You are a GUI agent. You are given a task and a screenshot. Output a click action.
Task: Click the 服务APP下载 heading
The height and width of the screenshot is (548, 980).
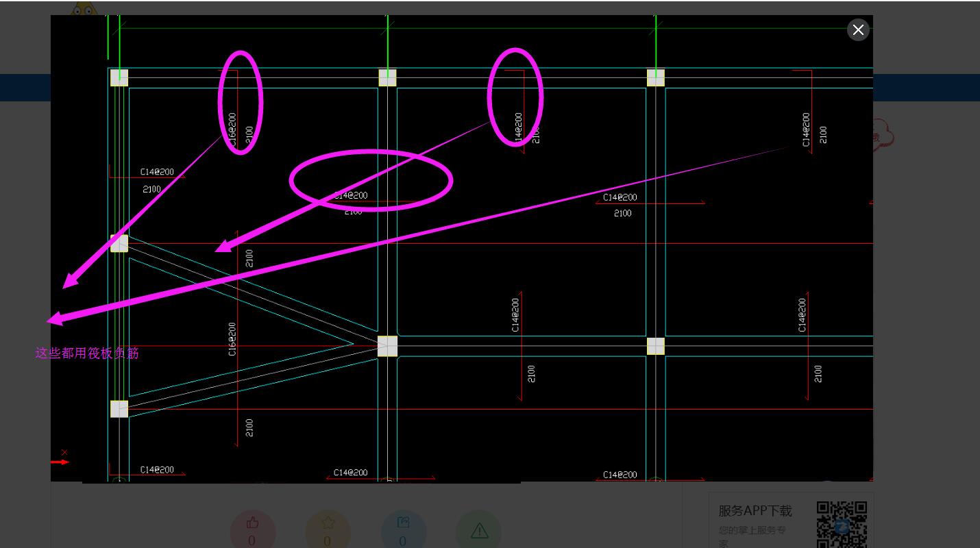tap(755, 511)
